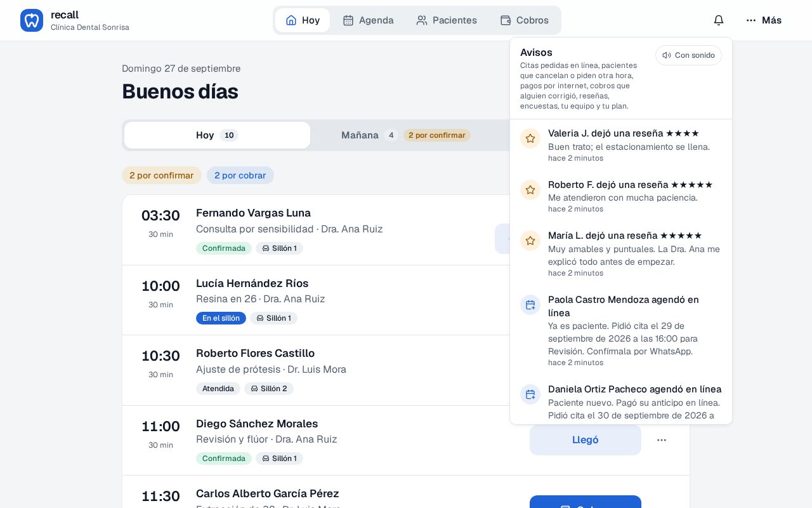
Task: Toggle the Con sonido notification sound
Action: click(688, 55)
